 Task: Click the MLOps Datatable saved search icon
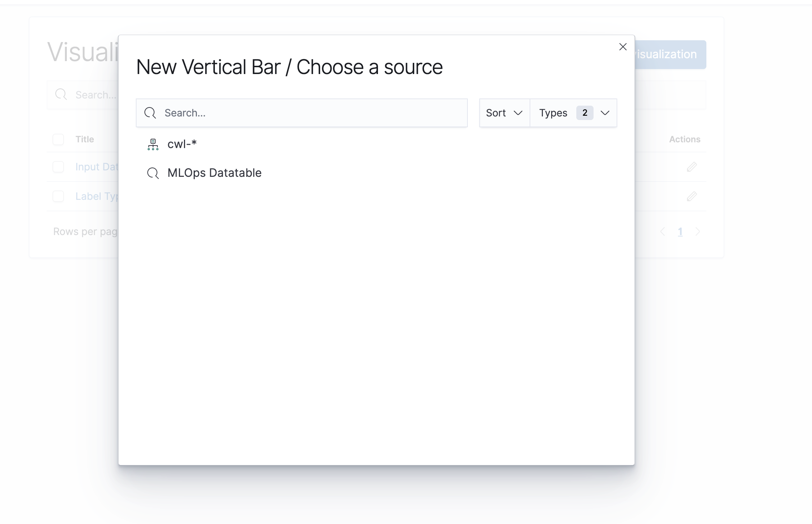[153, 173]
